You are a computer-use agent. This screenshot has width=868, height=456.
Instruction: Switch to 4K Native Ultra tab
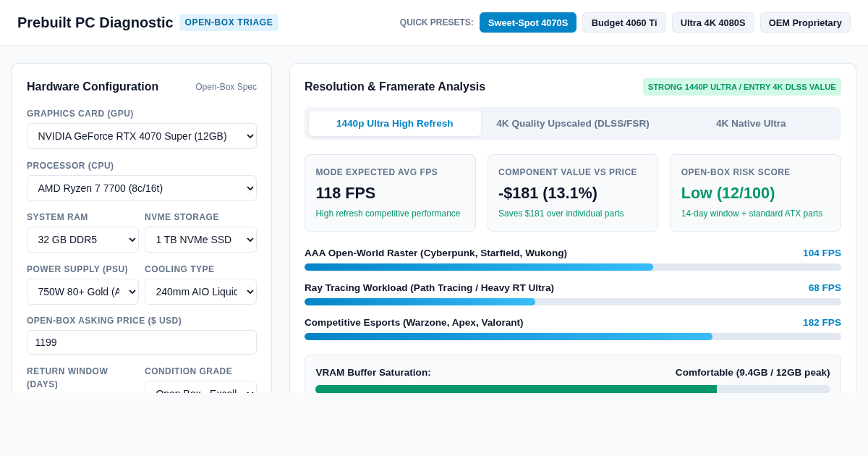tap(751, 124)
